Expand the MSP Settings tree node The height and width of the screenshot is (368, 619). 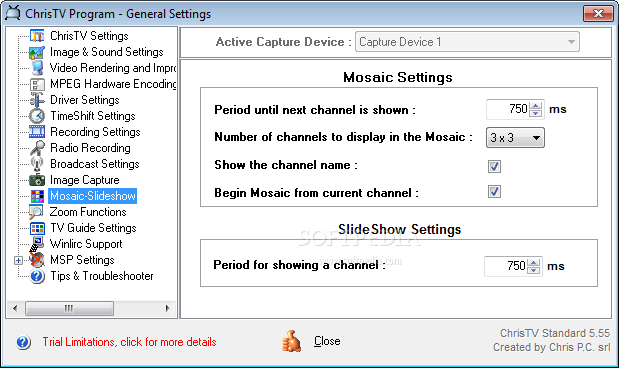point(18,260)
